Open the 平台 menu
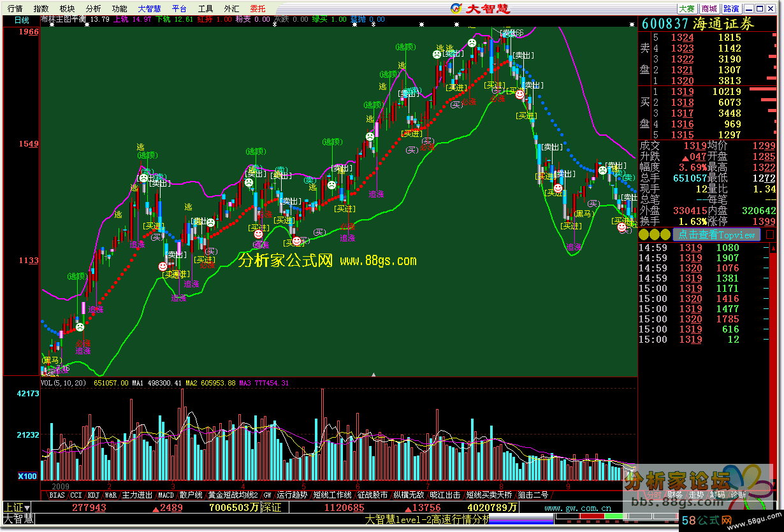784x532 pixels. 179,8
